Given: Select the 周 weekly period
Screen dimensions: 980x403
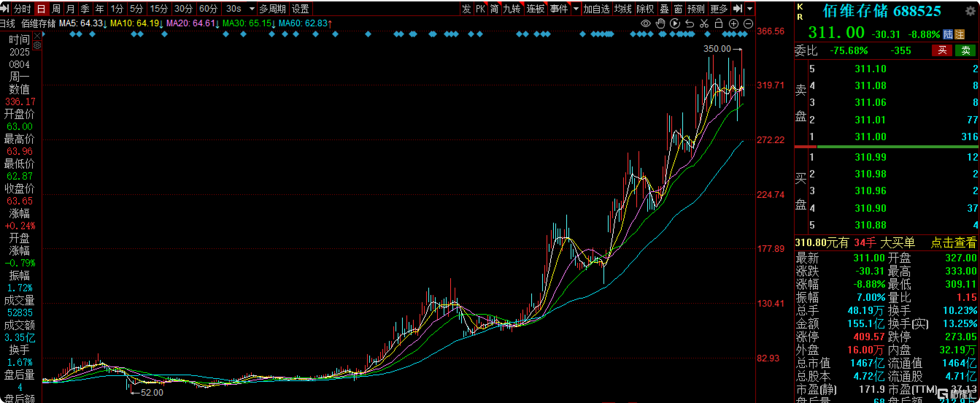Looking at the screenshot, I should tap(56, 8).
